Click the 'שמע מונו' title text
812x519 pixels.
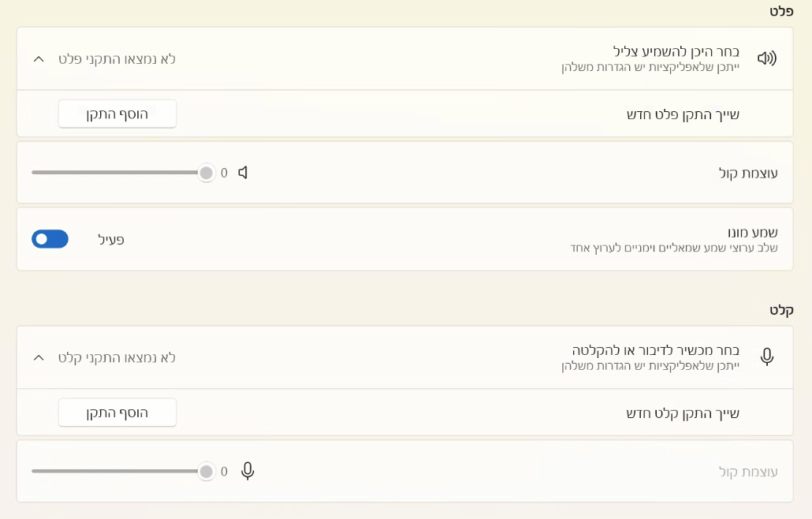752,232
